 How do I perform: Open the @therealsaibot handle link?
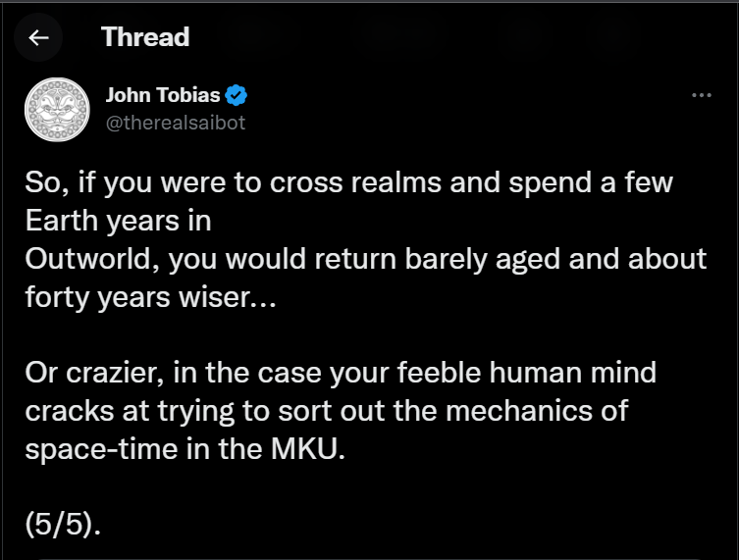175,122
